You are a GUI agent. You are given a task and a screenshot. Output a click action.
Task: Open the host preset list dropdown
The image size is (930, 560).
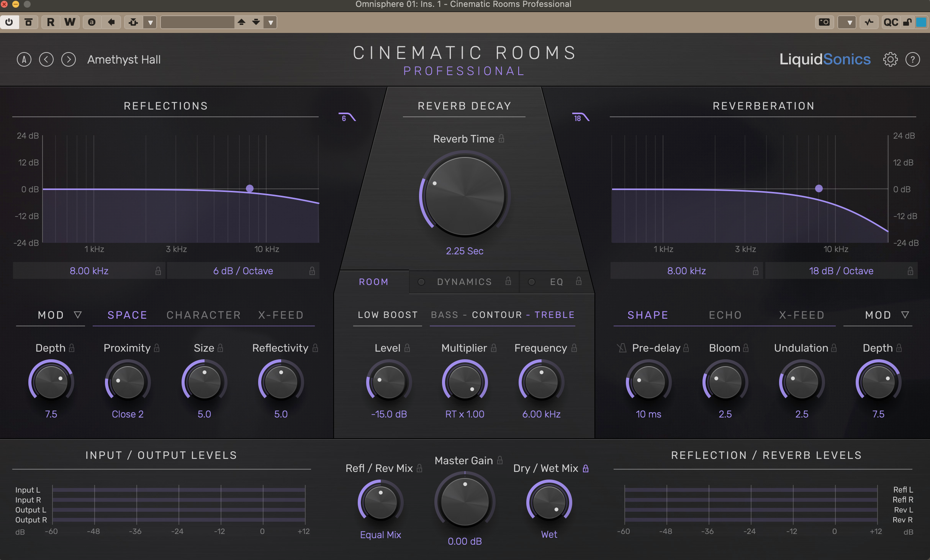click(x=270, y=22)
